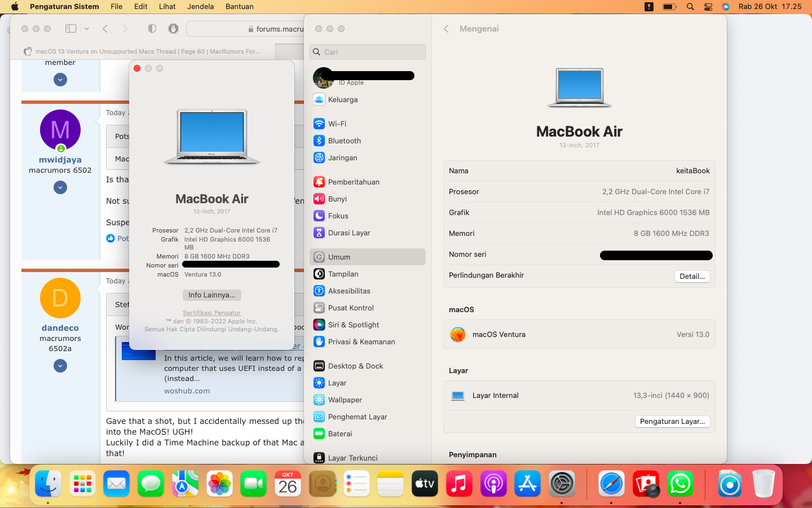Open App Store from the Dock
Image resolution: width=812 pixels, height=508 pixels.
pos(528,484)
